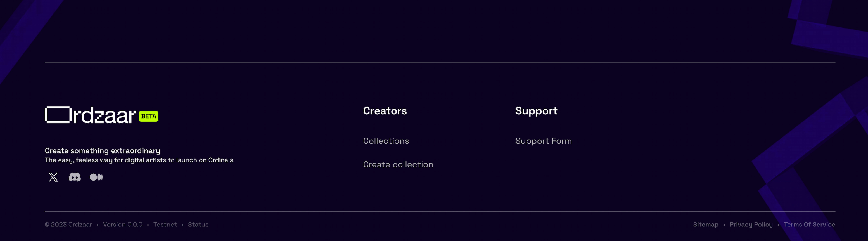The image size is (868, 241).
Task: Open the Discord social icon
Action: coord(75,177)
